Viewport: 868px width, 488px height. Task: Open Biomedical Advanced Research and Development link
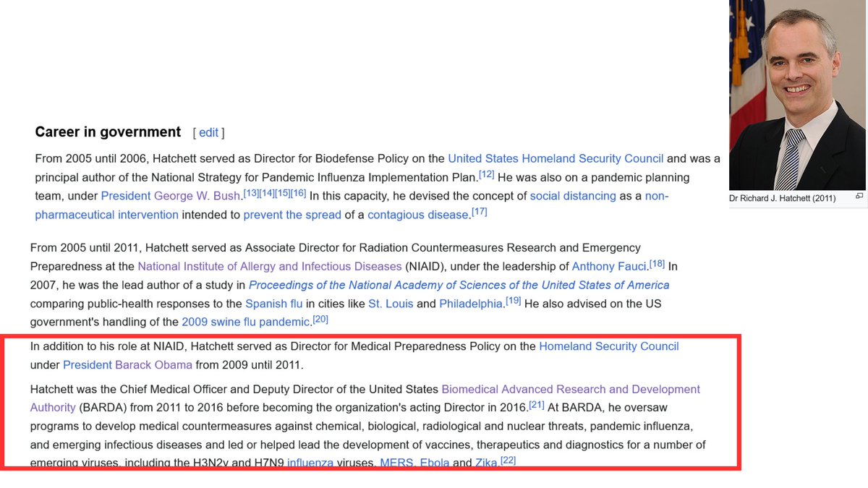[x=570, y=389]
